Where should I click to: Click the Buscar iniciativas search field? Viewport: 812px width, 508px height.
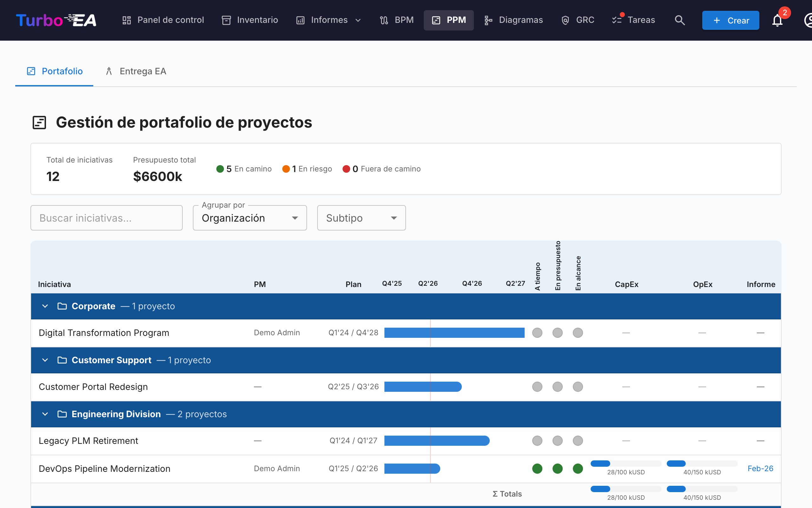[x=106, y=218]
